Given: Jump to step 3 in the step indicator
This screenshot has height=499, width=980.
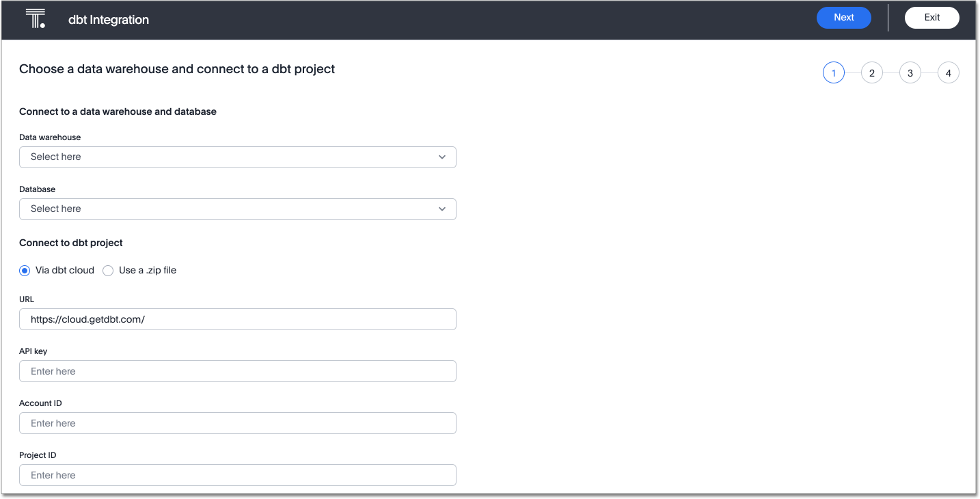Looking at the screenshot, I should tap(910, 72).
